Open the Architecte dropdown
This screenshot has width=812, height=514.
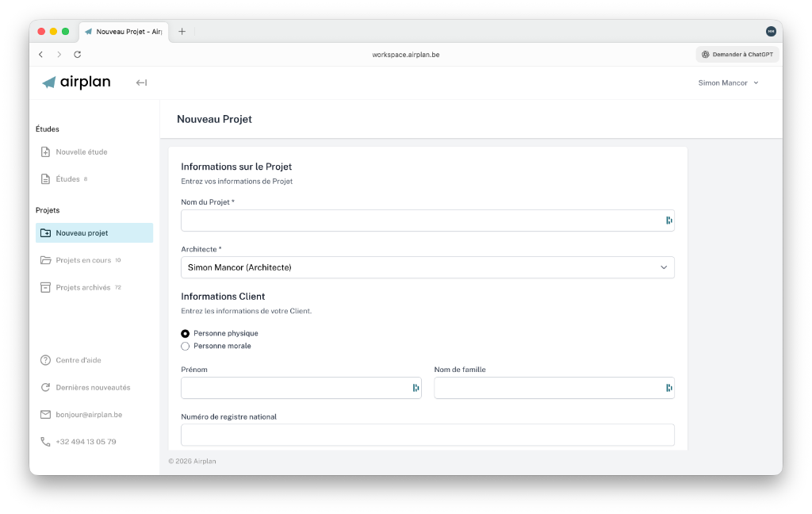click(427, 267)
